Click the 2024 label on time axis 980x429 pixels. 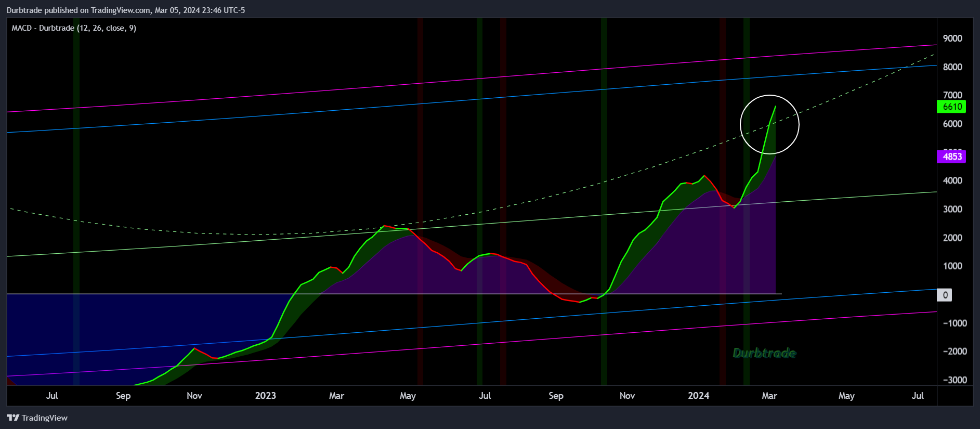698,396
